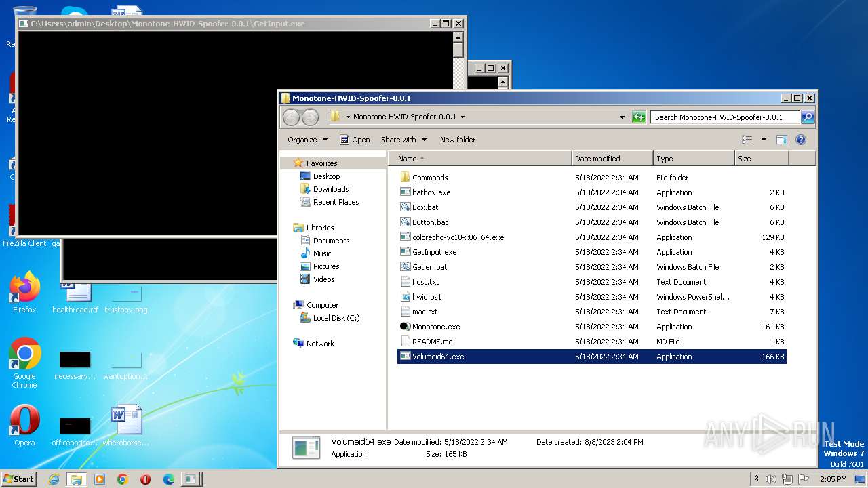Select Button.bat batch file icon

(x=406, y=222)
